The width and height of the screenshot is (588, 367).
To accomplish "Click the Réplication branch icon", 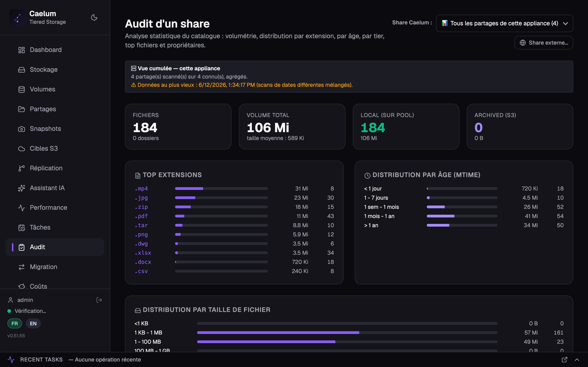I will click(x=22, y=168).
